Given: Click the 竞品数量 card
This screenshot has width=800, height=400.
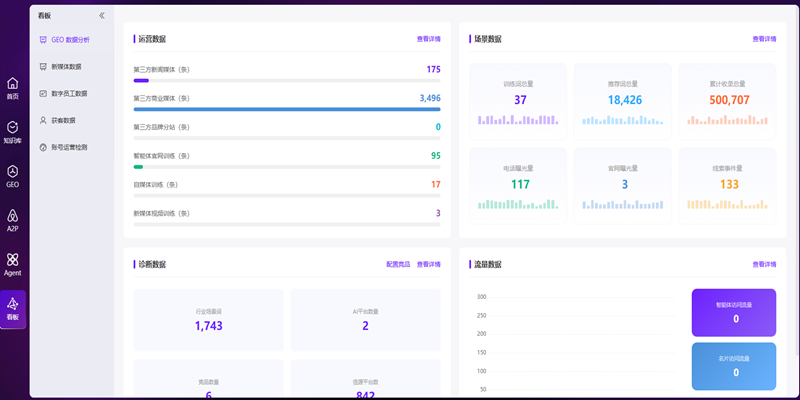Looking at the screenshot, I should tap(209, 379).
